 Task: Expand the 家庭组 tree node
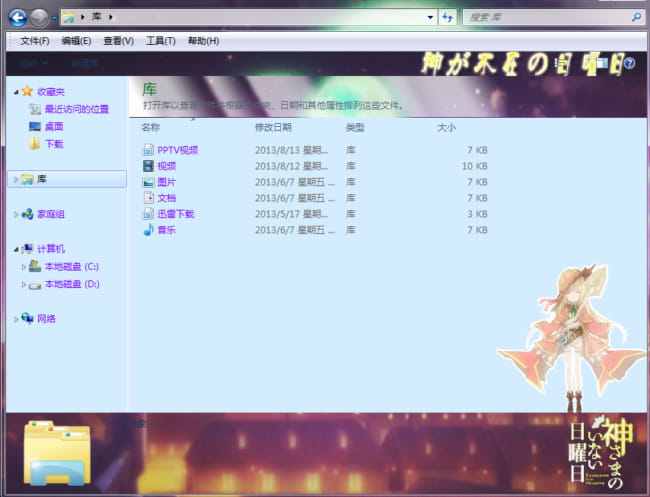(16, 214)
